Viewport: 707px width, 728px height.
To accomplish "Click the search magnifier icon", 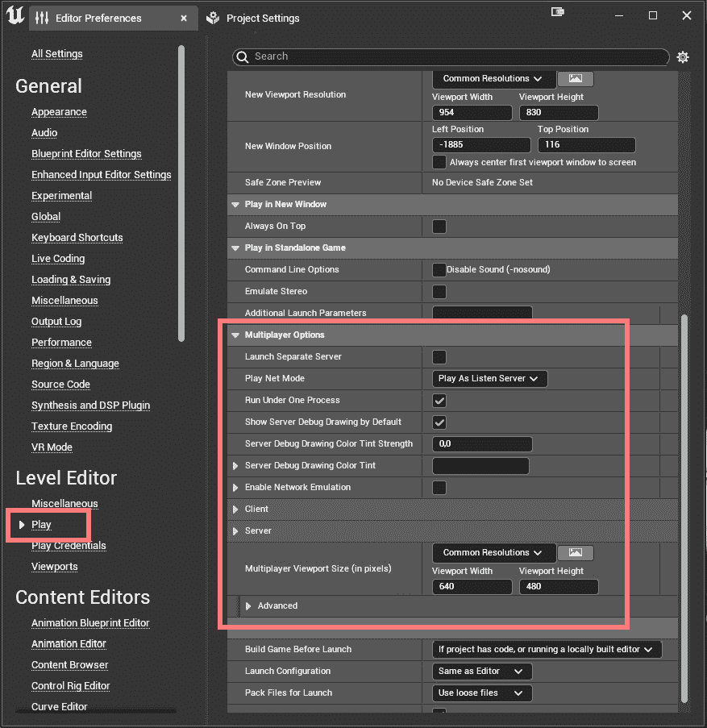I will [x=243, y=56].
